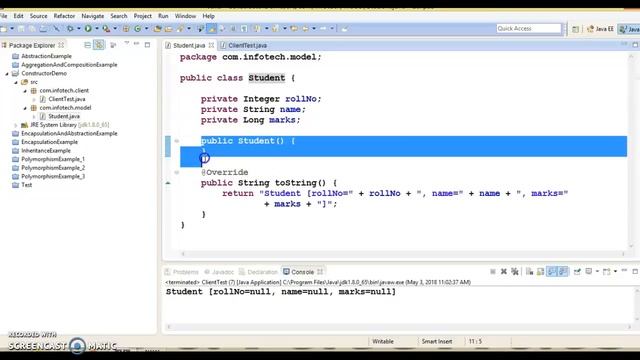Toggle Link with Editor in Package Explorer
This screenshot has height=360, width=640.
pyautogui.click(x=99, y=45)
